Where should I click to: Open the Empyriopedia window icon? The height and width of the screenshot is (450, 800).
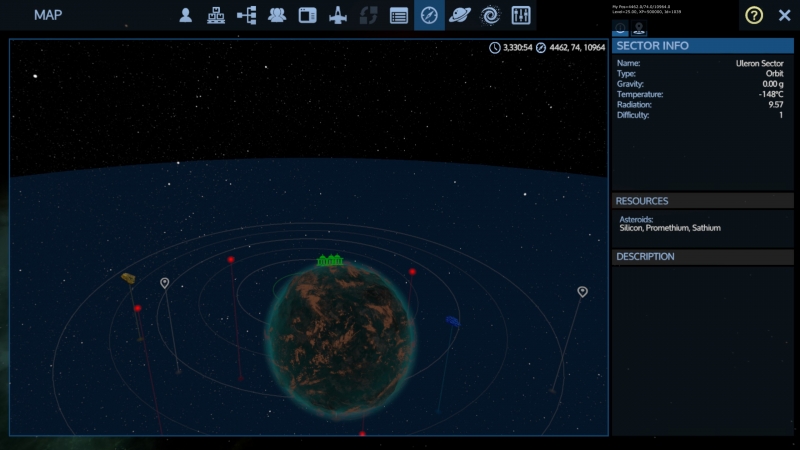308,15
